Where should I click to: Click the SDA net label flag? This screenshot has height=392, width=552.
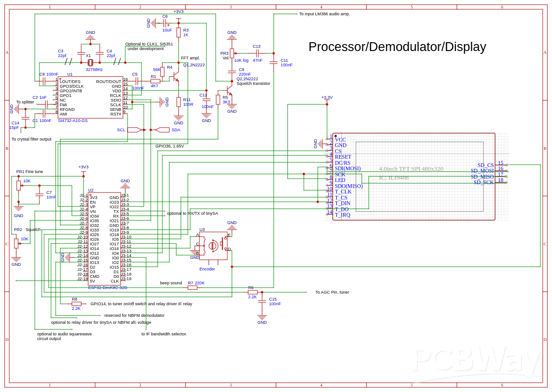[162, 130]
